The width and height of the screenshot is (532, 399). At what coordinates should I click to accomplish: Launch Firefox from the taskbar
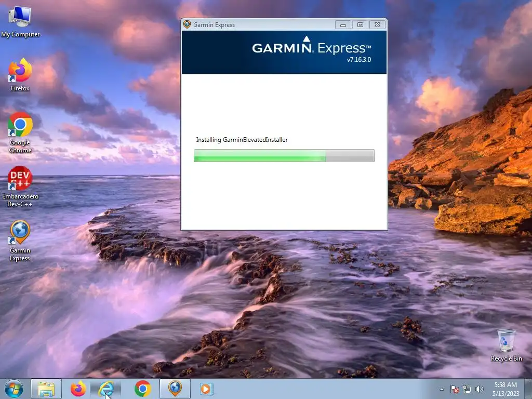[x=78, y=389]
